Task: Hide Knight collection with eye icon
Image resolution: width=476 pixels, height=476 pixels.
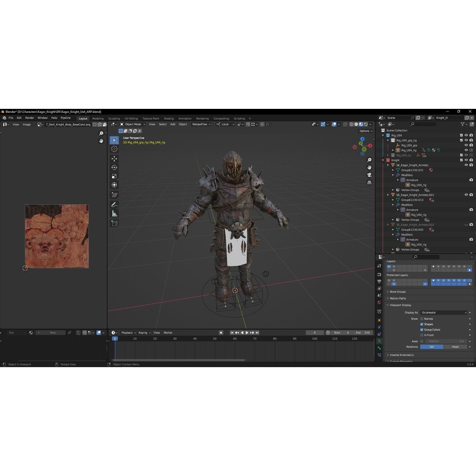Action: 466,160
